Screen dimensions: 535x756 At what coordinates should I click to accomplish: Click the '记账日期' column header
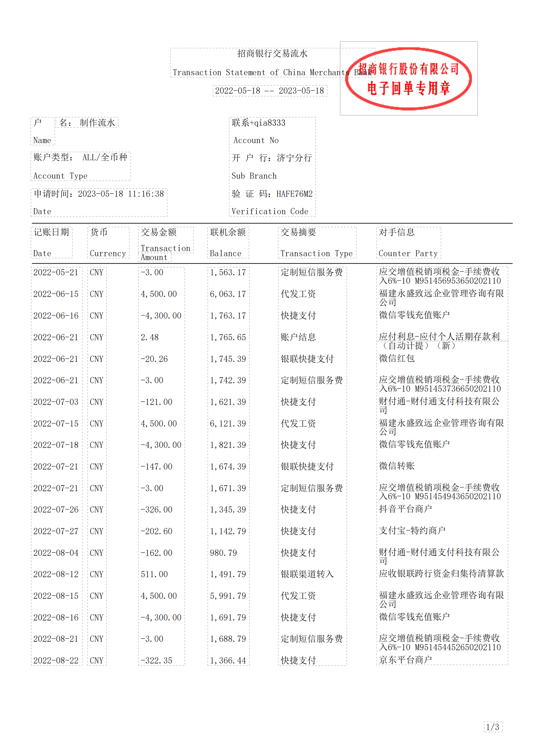(51, 232)
